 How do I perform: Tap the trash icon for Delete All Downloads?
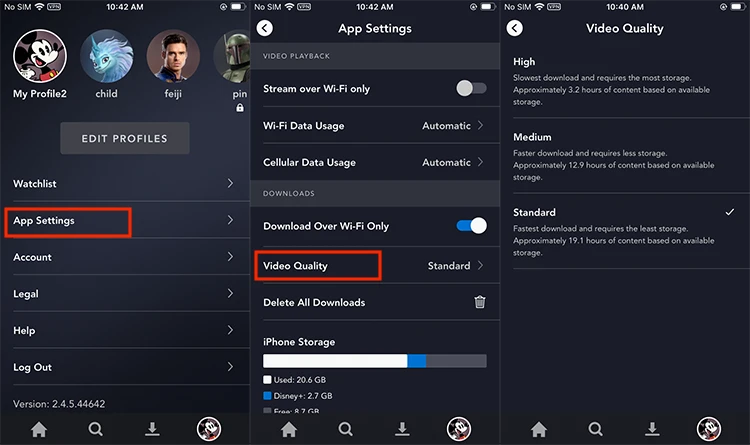[x=480, y=302]
